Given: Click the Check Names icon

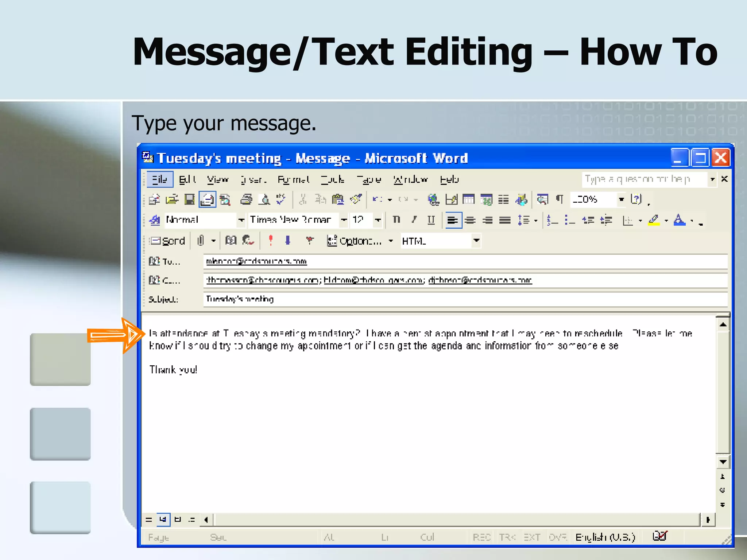Looking at the screenshot, I should click(x=248, y=241).
